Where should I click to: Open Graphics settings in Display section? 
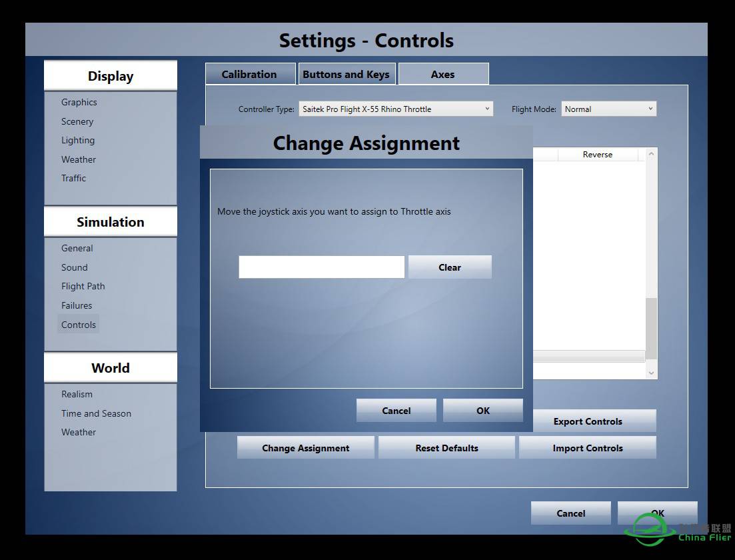pos(79,102)
